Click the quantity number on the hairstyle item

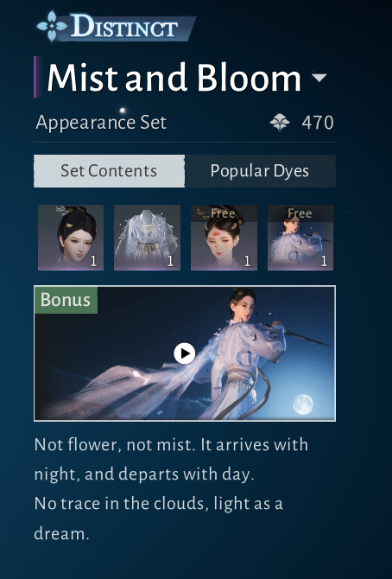(93, 262)
